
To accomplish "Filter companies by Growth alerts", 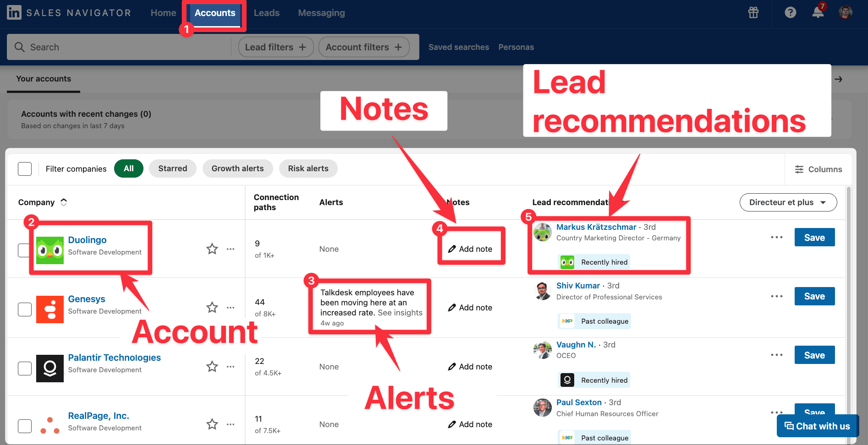I will point(238,168).
